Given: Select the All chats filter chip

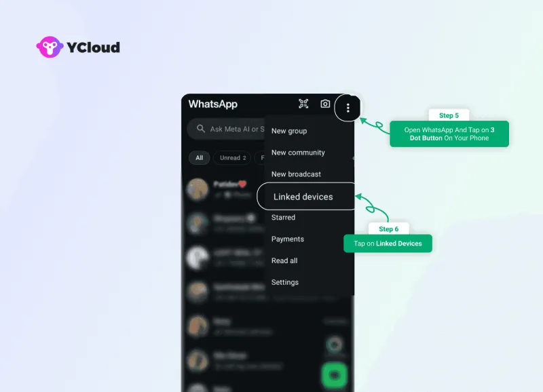Looking at the screenshot, I should coord(199,157).
